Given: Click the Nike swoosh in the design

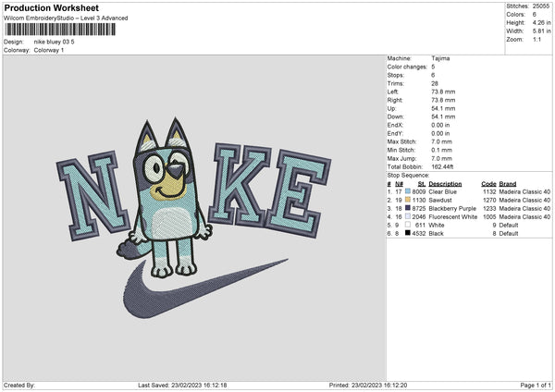Looking at the screenshot, I should (205, 288).
